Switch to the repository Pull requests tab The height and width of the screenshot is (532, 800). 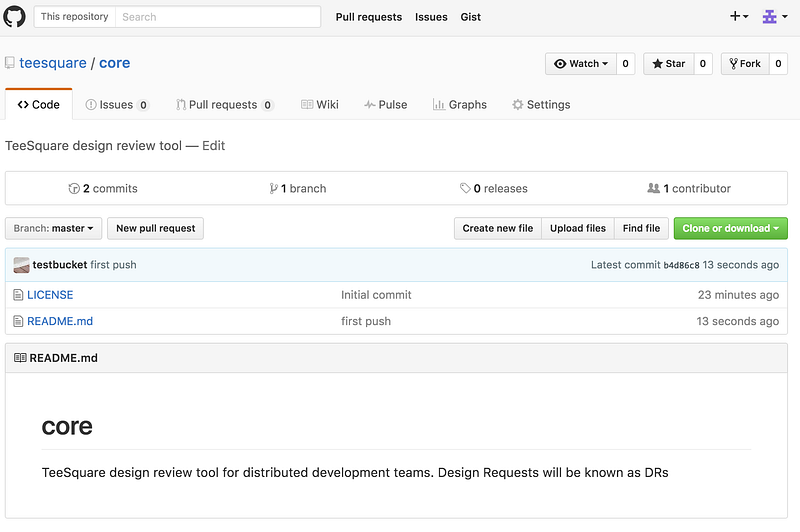[x=224, y=105]
